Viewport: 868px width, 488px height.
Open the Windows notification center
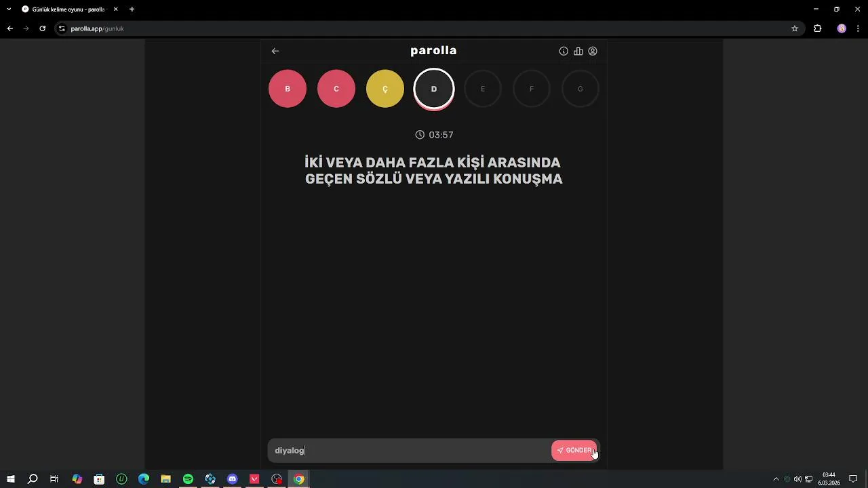click(853, 479)
